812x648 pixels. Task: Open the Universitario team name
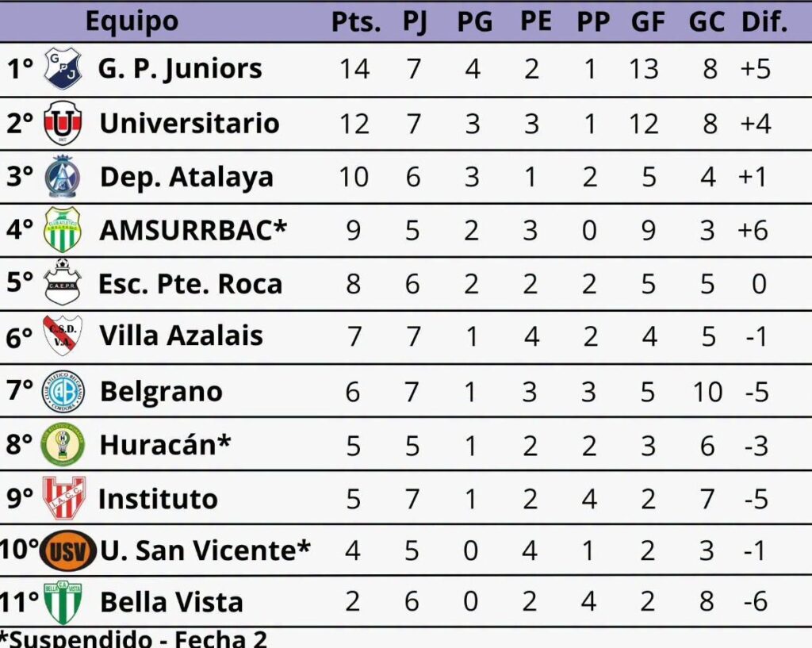point(189,124)
